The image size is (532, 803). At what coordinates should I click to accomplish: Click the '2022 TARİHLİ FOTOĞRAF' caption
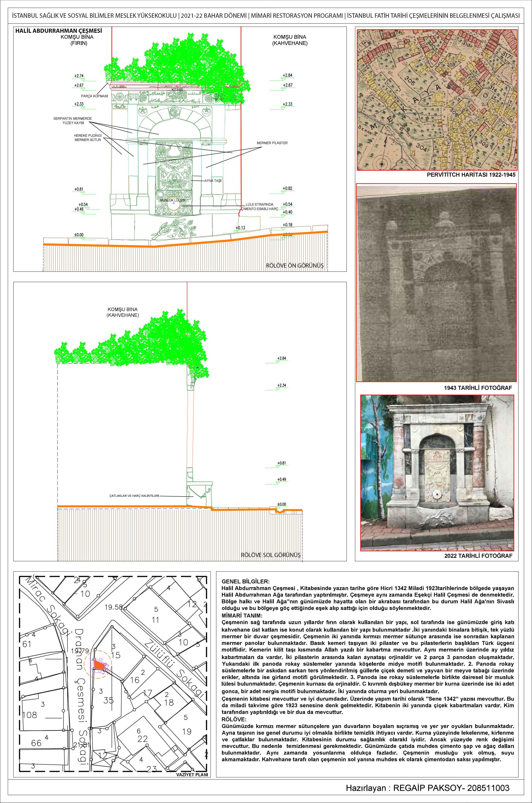point(478,556)
